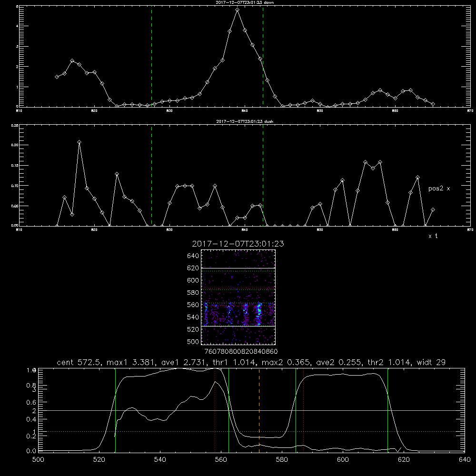Click right green dashed line in dusk plot

263,175
